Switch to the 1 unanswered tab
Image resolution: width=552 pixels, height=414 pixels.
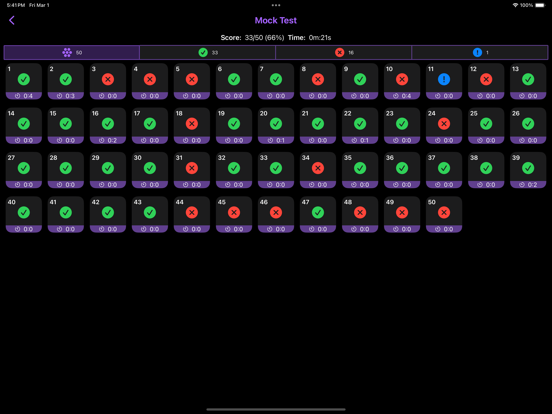tap(479, 52)
